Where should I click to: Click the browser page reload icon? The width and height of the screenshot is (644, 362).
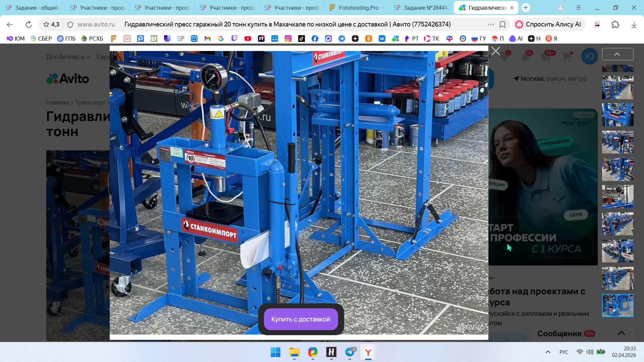29,24
